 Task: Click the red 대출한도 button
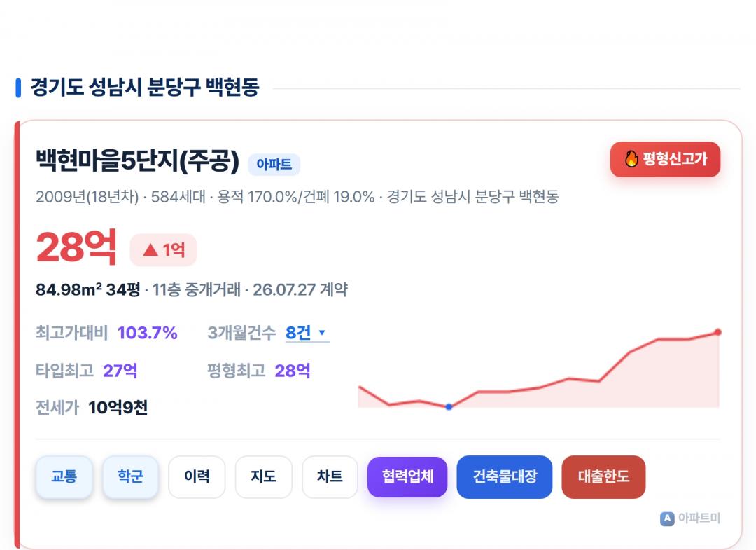click(x=603, y=476)
